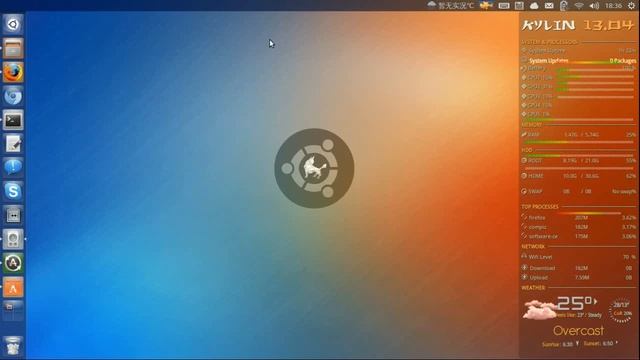Open the Terminal from the launcher
The width and height of the screenshot is (640, 360).
[x=13, y=120]
